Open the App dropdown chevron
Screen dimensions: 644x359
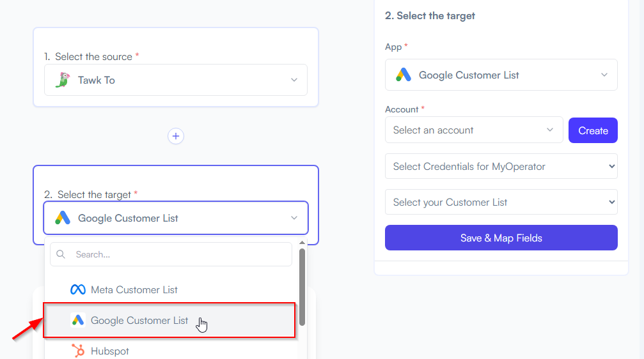(604, 75)
